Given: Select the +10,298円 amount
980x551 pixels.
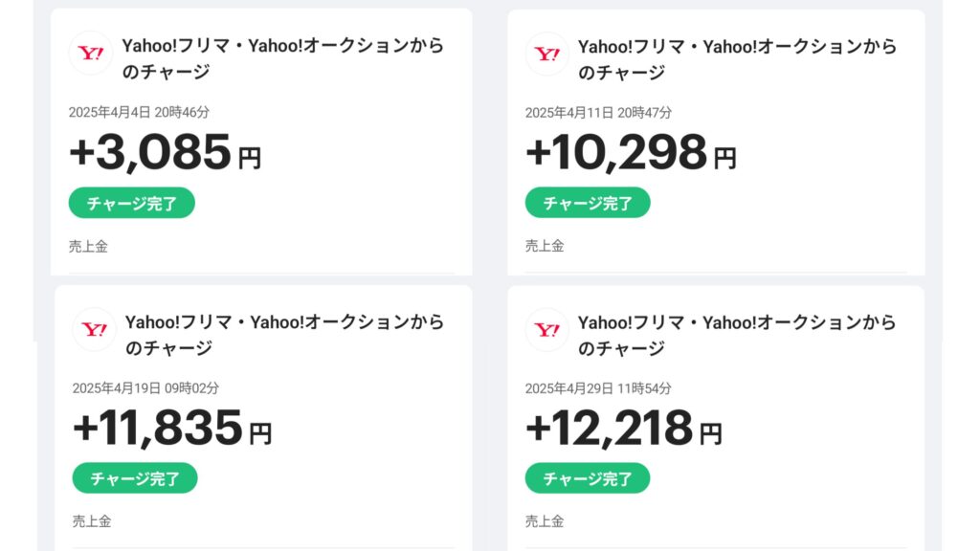Looking at the screenshot, I should (631, 153).
